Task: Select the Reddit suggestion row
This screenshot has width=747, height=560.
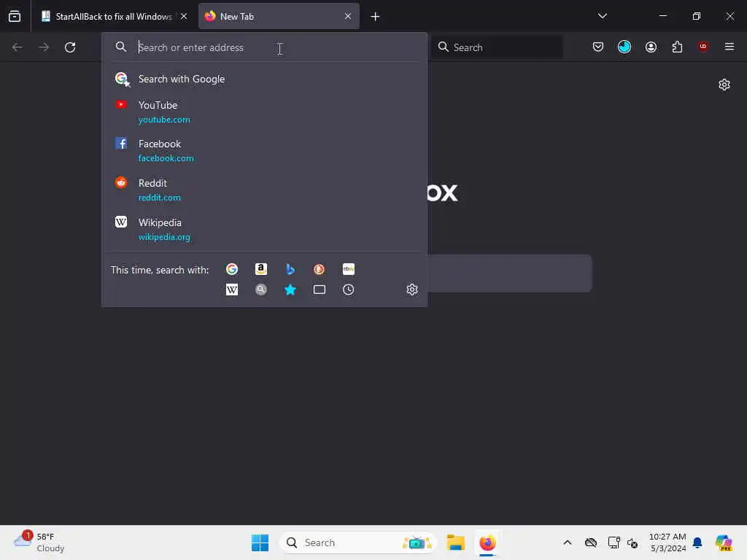Action: (x=265, y=190)
